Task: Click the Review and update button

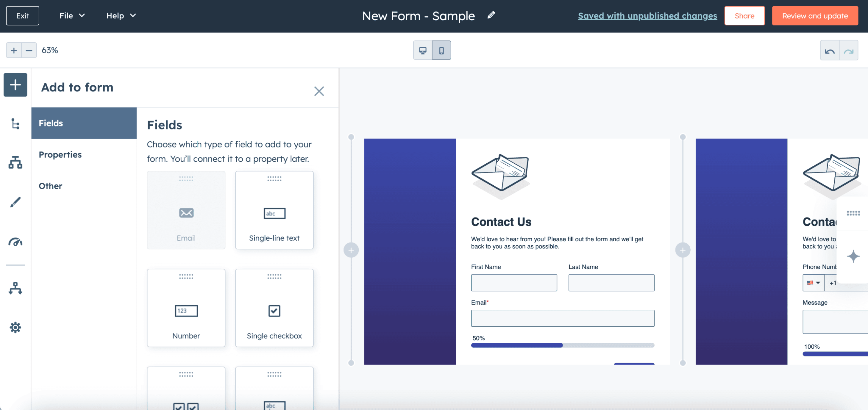Action: [x=815, y=16]
